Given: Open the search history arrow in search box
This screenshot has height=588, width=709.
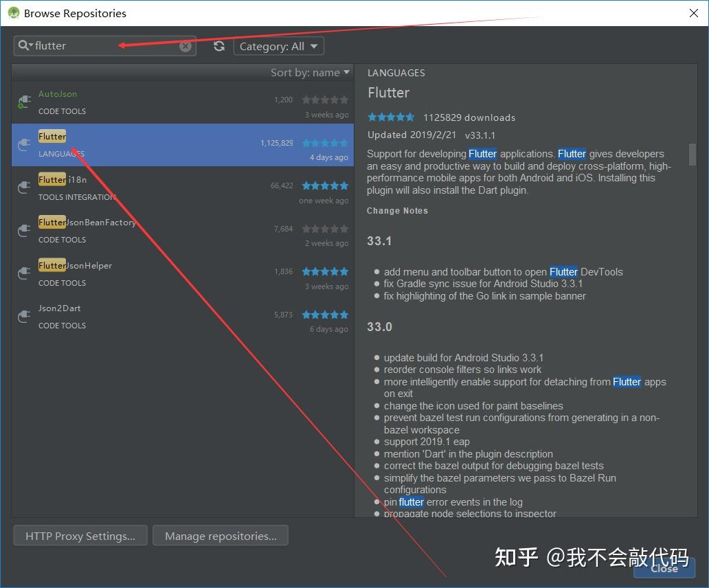Looking at the screenshot, I should tap(29, 45).
